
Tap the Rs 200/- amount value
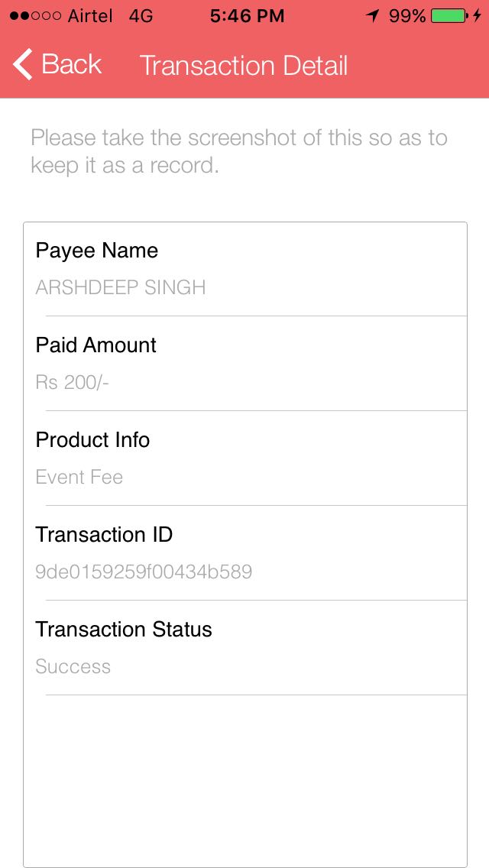(73, 382)
